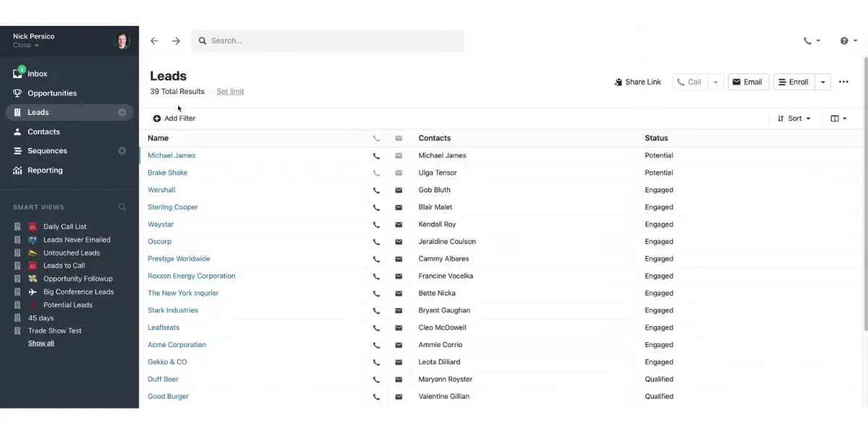Open the three-dot more options menu
This screenshot has height=434, width=868.
(x=843, y=82)
